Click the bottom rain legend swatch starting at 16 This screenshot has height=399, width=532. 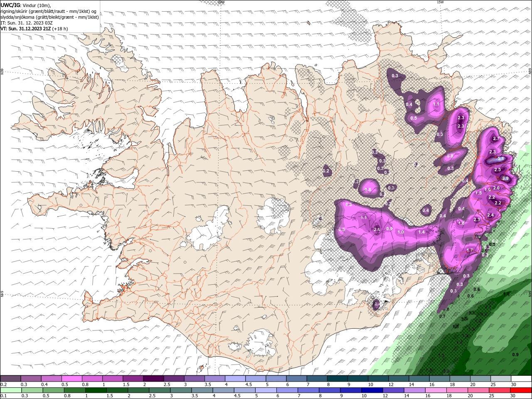(436, 390)
